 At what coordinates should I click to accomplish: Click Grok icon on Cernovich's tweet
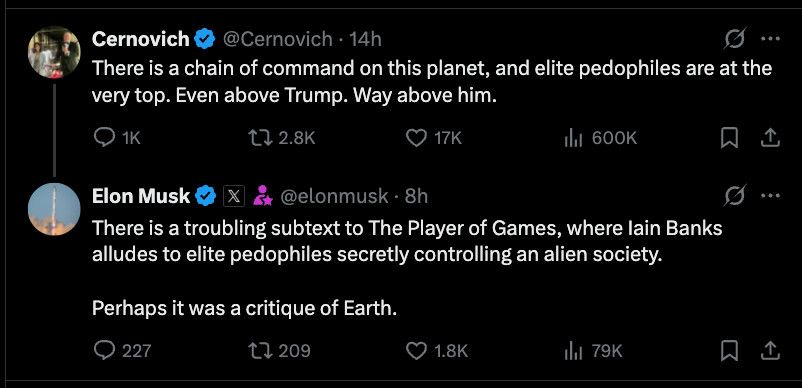tap(735, 39)
